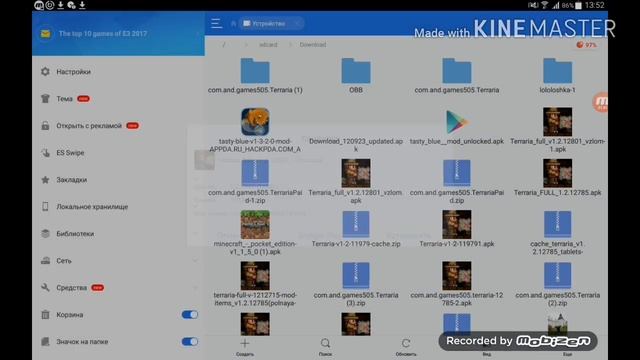Viewport: 640px width, 360px height.
Task: Open the mail envelope icon in sidebar header
Action: [x=45, y=33]
